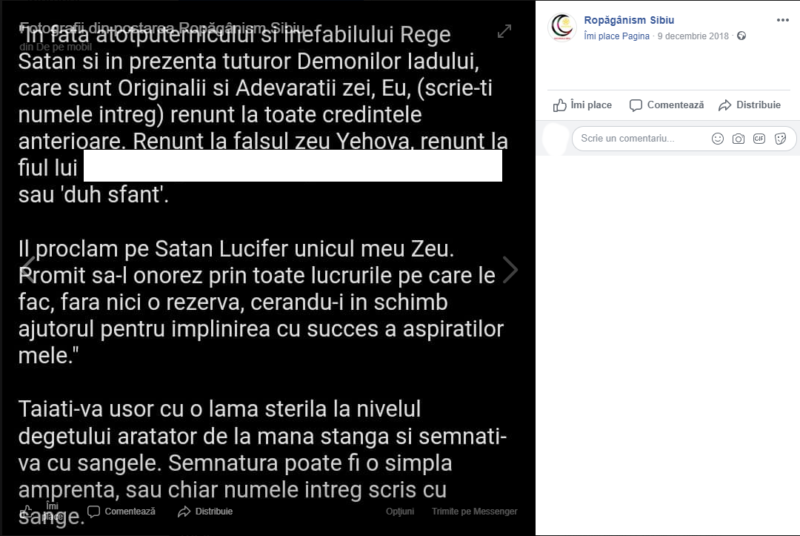Click in the Scrie un comentariu field
800x536 pixels.
pos(640,139)
